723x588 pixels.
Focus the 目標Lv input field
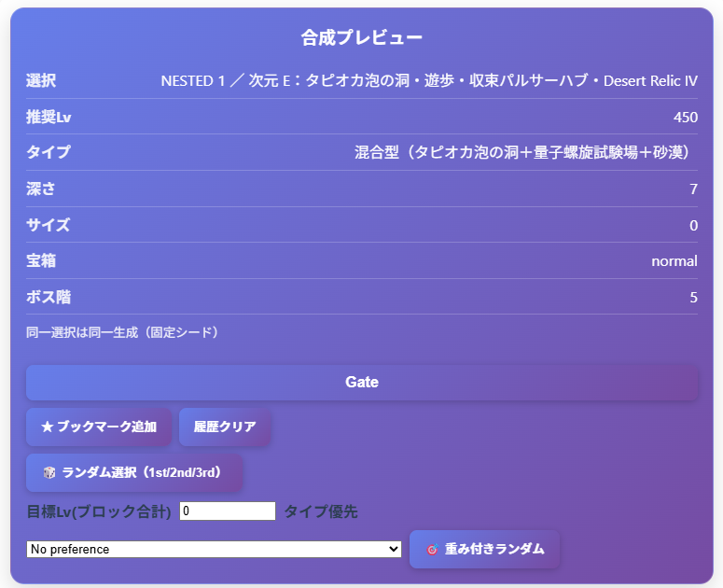[x=228, y=511]
